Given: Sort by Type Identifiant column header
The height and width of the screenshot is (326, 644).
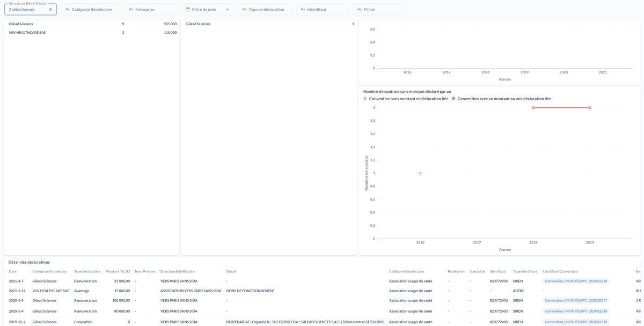Looking at the screenshot, I should pyautogui.click(x=525, y=271).
